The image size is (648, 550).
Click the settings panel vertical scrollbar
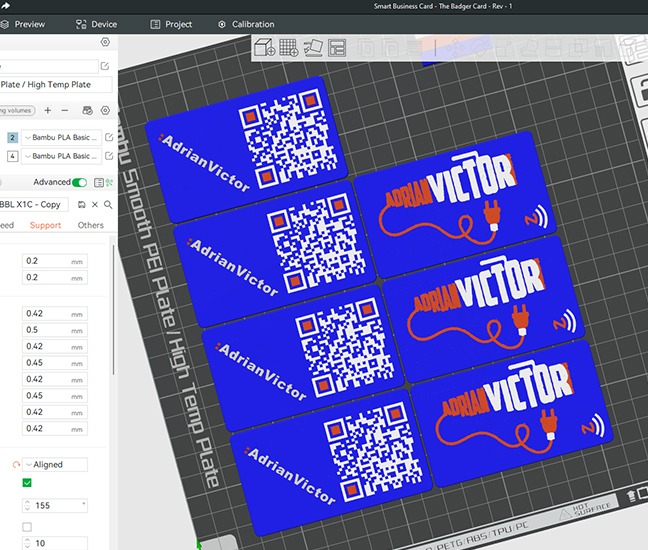click(x=113, y=310)
